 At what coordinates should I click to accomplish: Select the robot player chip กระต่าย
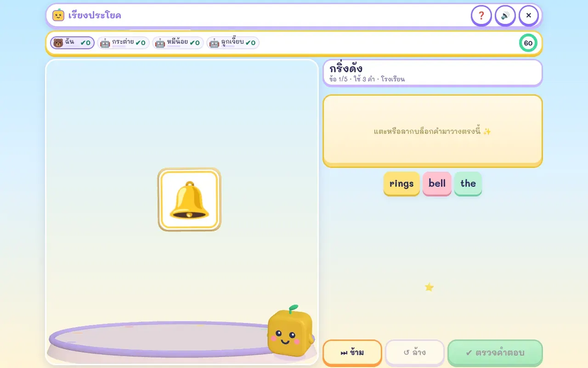(123, 43)
